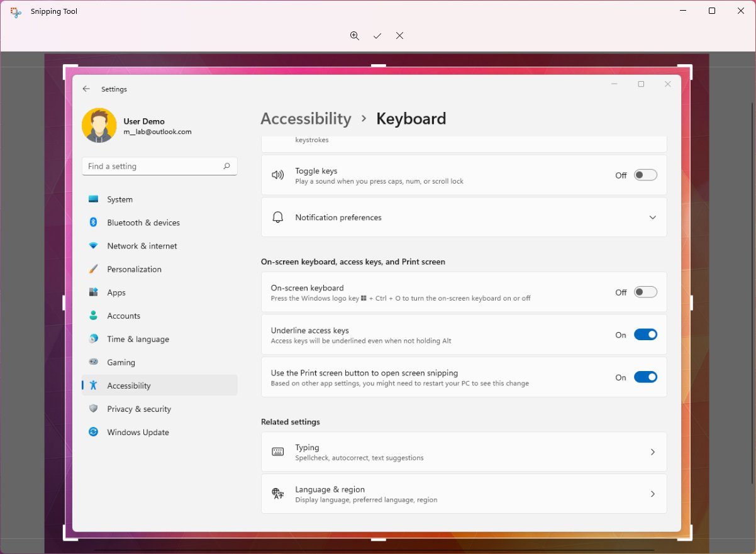Click the Find a setting search box
This screenshot has width=756, height=554.
[x=159, y=166]
